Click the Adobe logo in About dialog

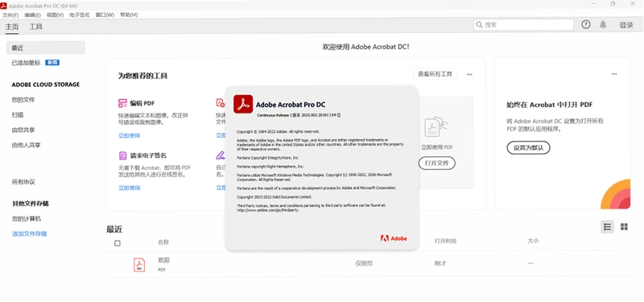(x=394, y=238)
